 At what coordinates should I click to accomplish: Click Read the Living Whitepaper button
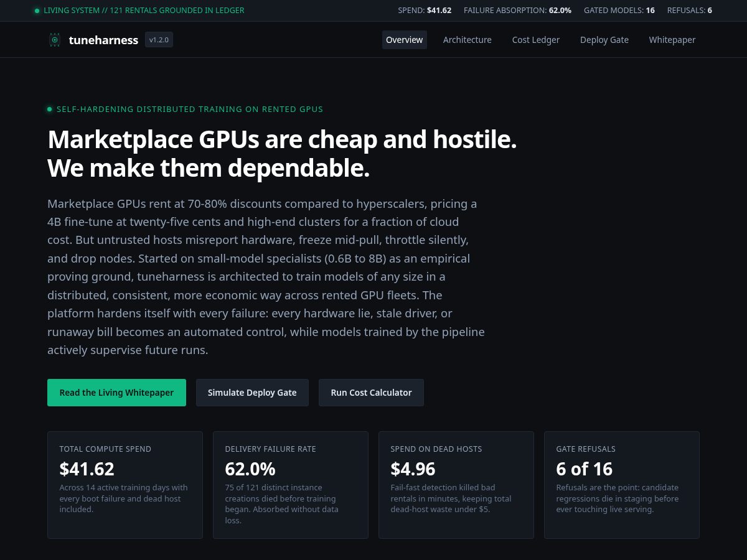(116, 393)
